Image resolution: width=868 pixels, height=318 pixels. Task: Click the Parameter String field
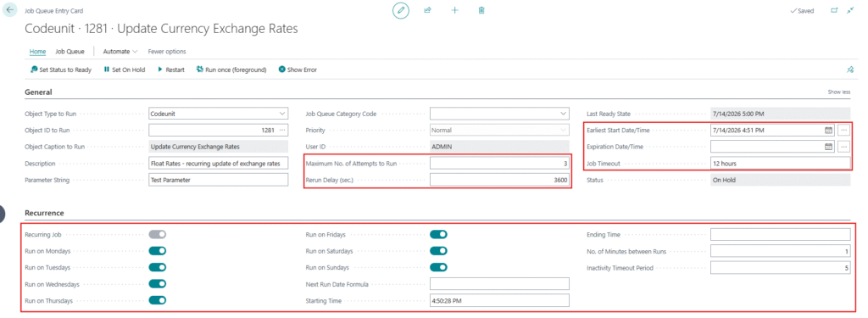[219, 180]
